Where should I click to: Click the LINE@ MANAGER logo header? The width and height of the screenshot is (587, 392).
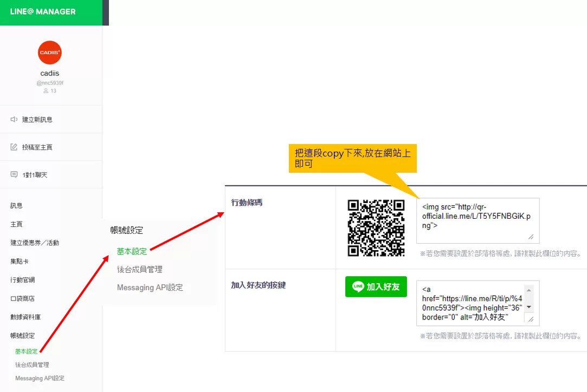point(43,12)
